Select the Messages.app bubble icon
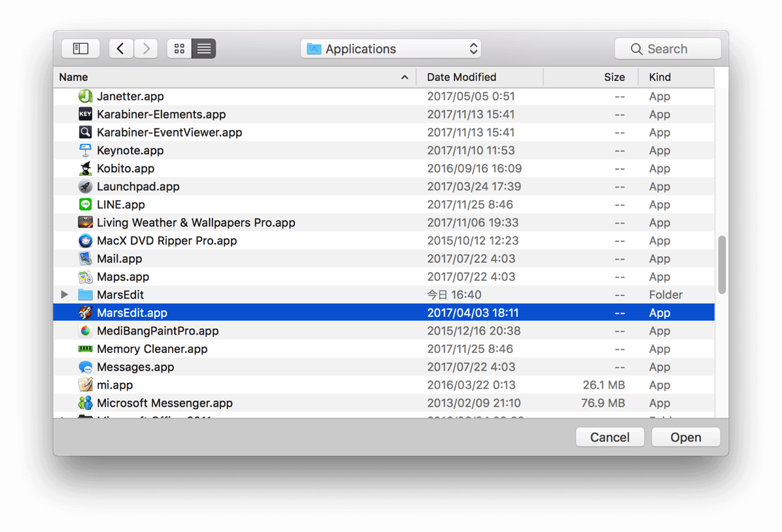The width and height of the screenshot is (782, 532). pos(85,367)
